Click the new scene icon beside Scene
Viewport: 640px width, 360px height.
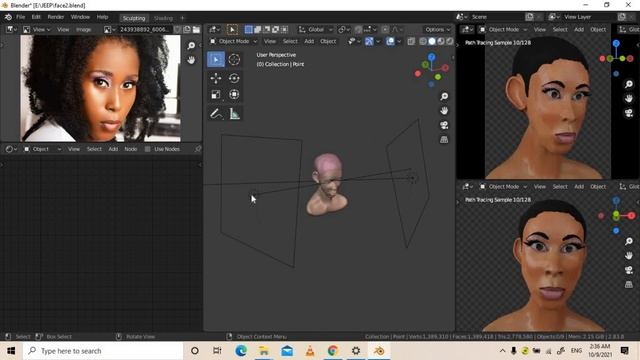(x=529, y=17)
